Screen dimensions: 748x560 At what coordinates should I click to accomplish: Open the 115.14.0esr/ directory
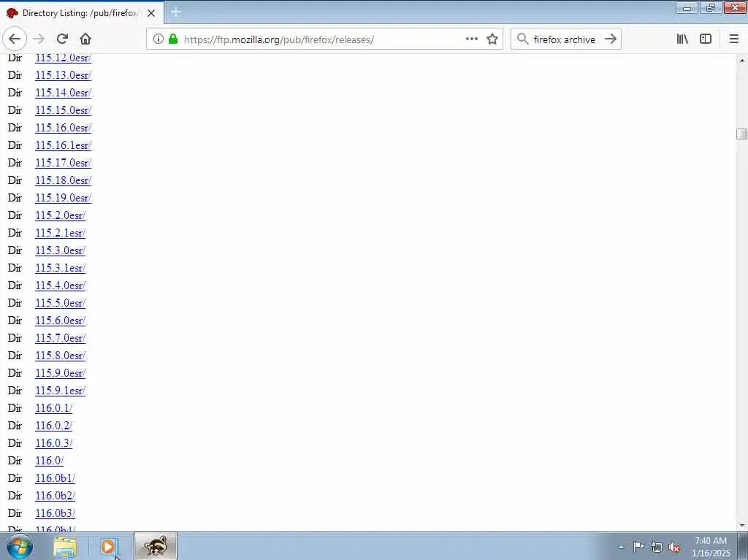pos(63,93)
